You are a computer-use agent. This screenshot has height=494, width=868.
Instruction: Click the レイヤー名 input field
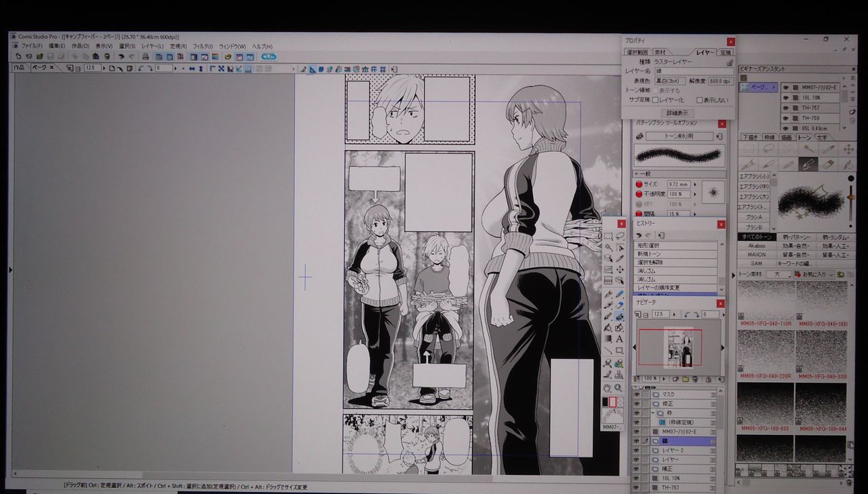694,71
